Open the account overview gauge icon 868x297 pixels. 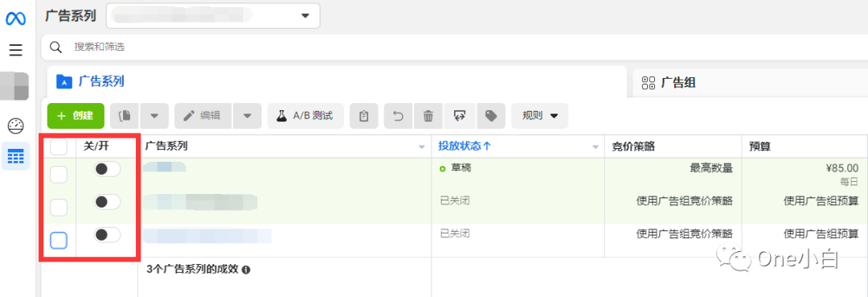(15, 126)
